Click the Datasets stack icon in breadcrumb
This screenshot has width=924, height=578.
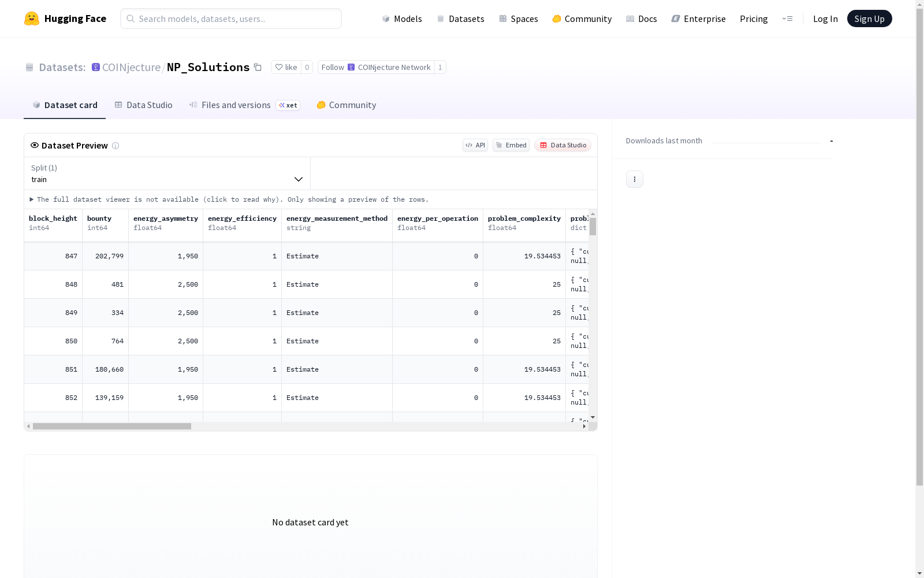[29, 68]
